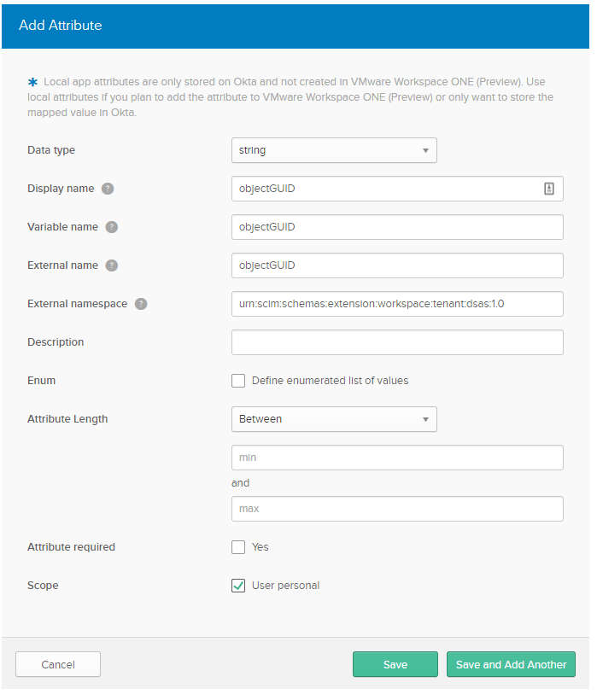Screen dimensions: 597x700
Task: Click help icon beside External namespace
Action: coord(141,304)
